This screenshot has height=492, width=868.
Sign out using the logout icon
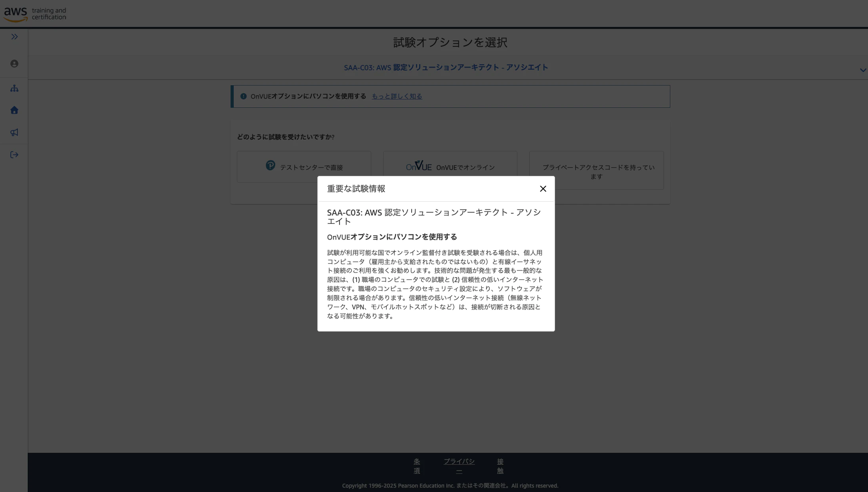[14, 155]
